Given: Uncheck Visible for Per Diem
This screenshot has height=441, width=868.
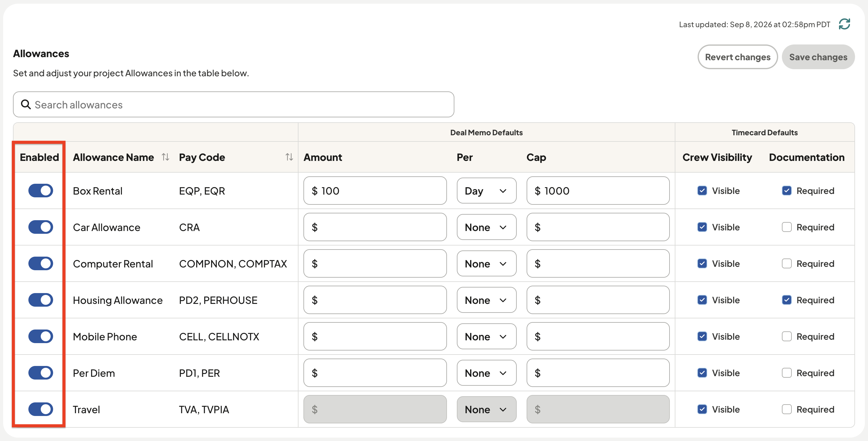Looking at the screenshot, I should pyautogui.click(x=702, y=372).
